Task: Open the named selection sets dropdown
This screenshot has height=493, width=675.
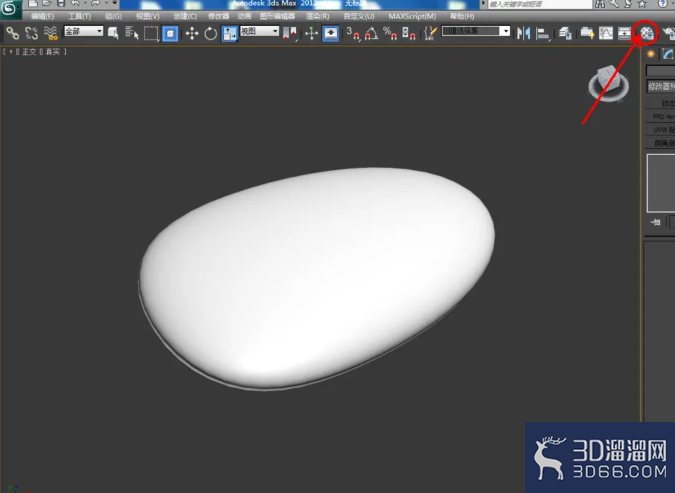Action: point(476,31)
